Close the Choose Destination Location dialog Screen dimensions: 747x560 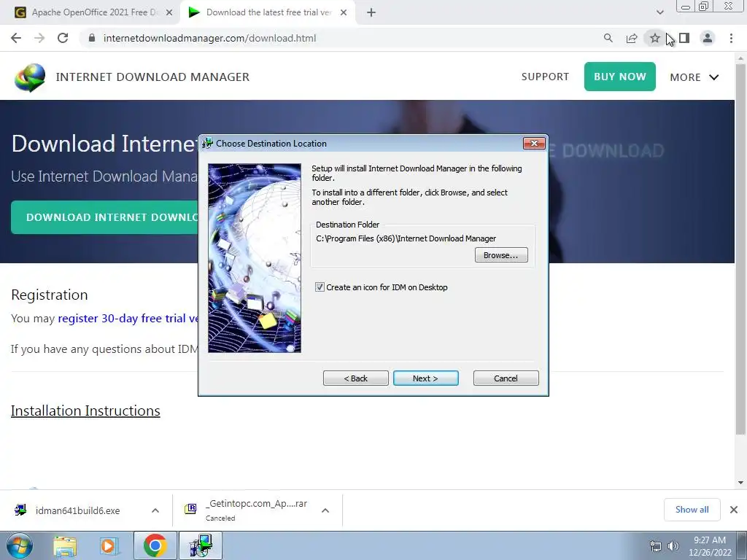533,143
